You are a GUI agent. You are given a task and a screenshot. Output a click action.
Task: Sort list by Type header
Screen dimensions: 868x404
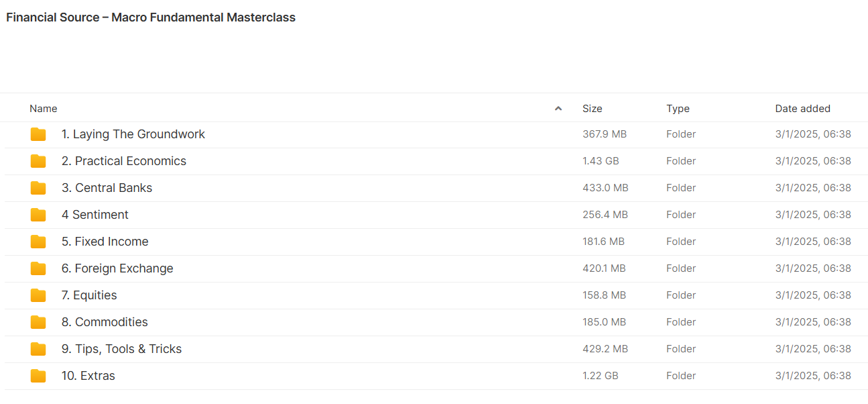[678, 109]
